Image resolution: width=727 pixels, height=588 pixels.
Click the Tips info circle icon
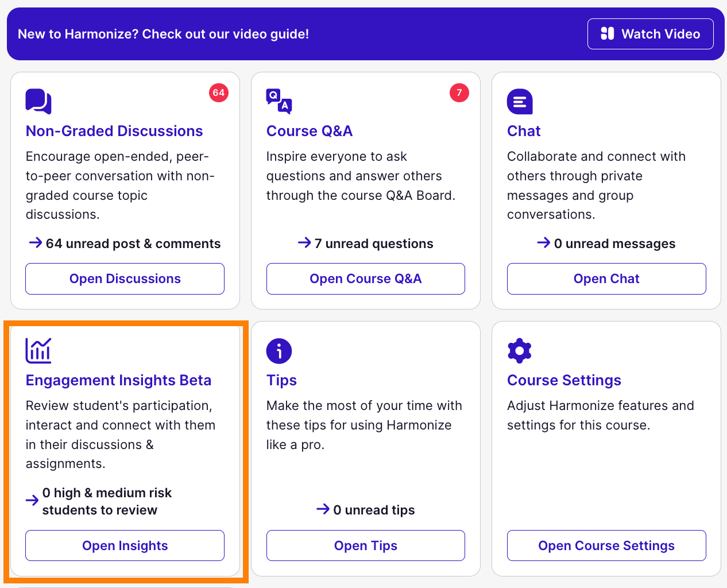[x=279, y=351]
